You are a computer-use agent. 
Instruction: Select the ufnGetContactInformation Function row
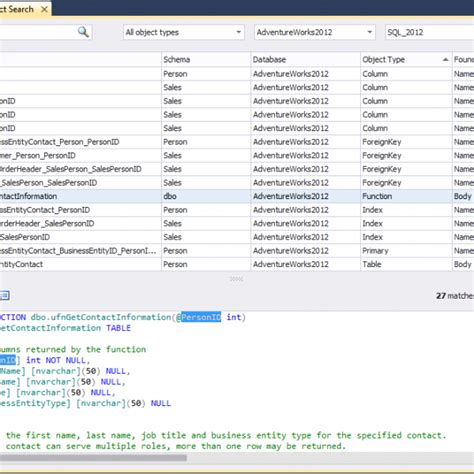[x=237, y=196]
